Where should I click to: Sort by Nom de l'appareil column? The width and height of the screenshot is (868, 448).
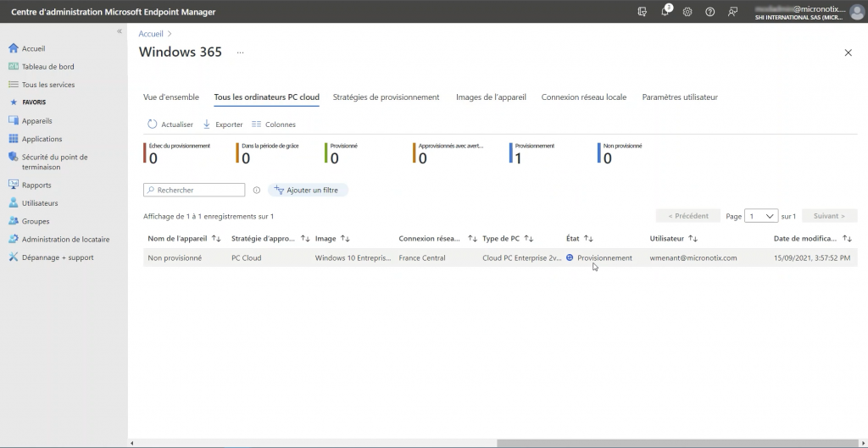click(x=184, y=238)
